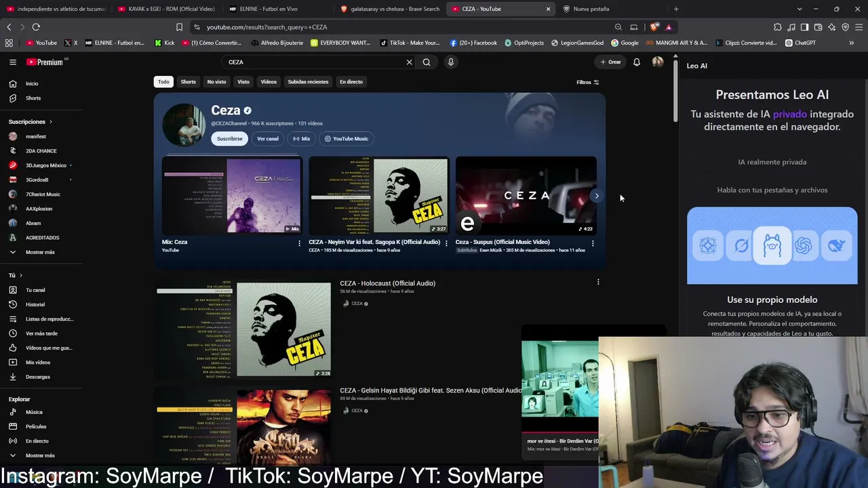The image size is (868, 488).
Task: Open the YouTube guide hamburger menu
Action: click(13, 62)
